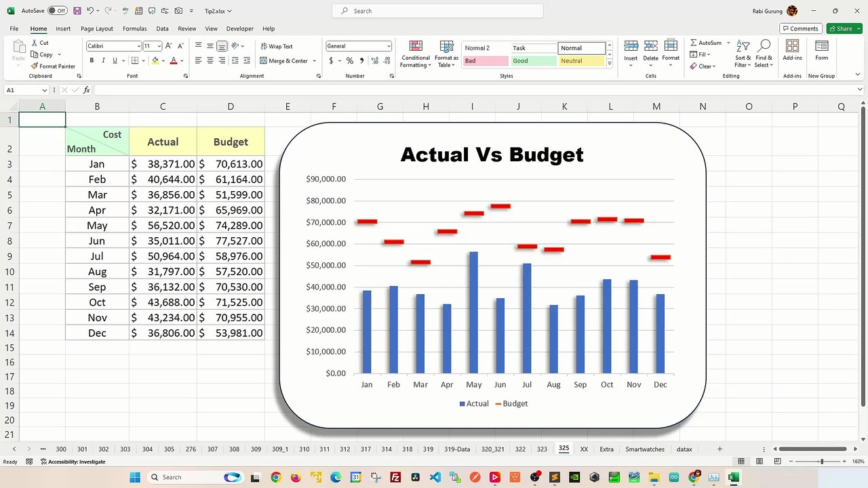Open the General number format dropdown
Viewport: 868px width, 488px height.
tap(389, 46)
